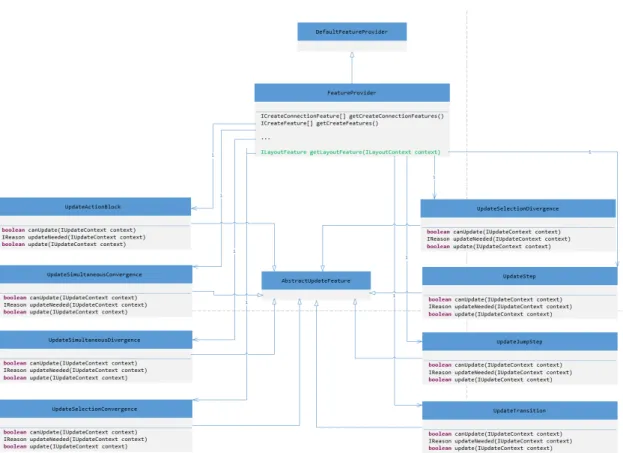Select the UpdateJumpStep class header
This screenshot has width=623, height=453.
pos(520,342)
